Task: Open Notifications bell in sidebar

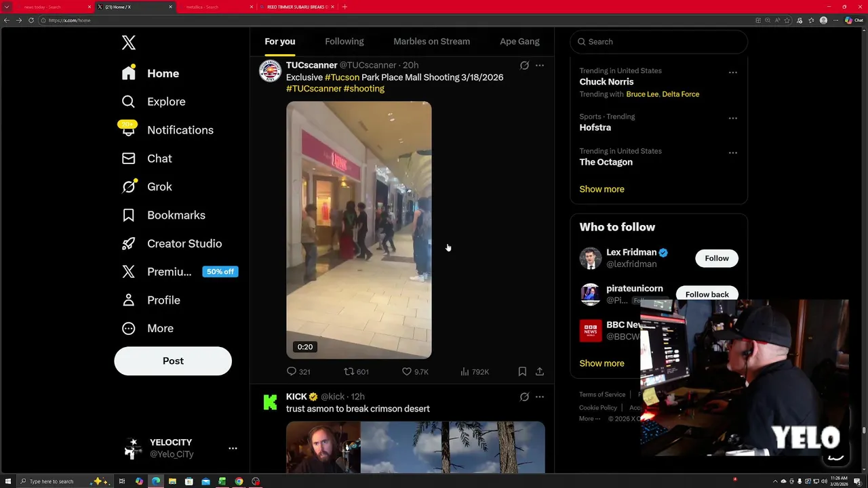Action: coord(128,129)
